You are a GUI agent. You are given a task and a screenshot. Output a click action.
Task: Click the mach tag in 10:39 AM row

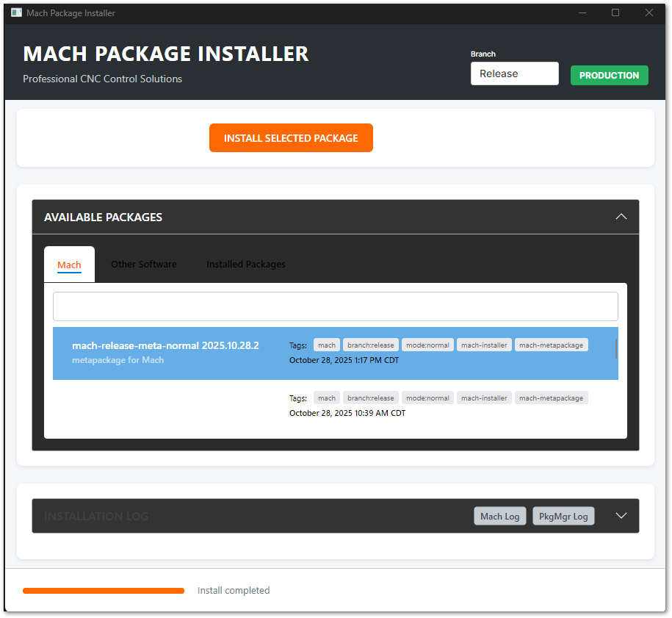coord(327,398)
